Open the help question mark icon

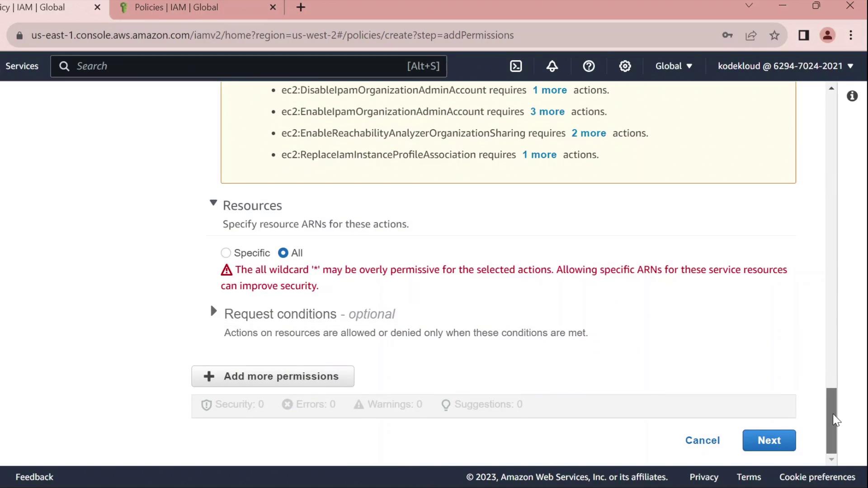point(589,66)
